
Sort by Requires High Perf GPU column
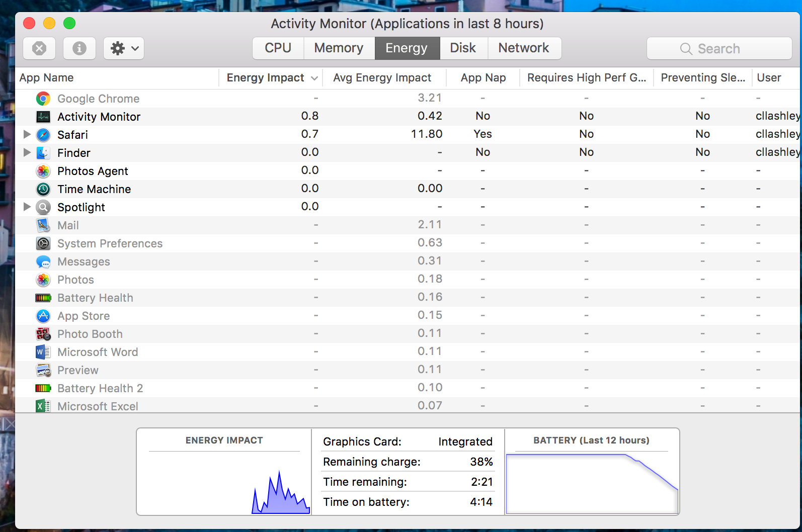[586, 78]
